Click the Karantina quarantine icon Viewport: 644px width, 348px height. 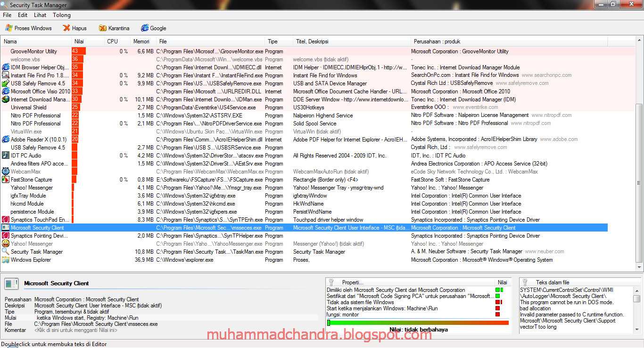[x=103, y=28]
